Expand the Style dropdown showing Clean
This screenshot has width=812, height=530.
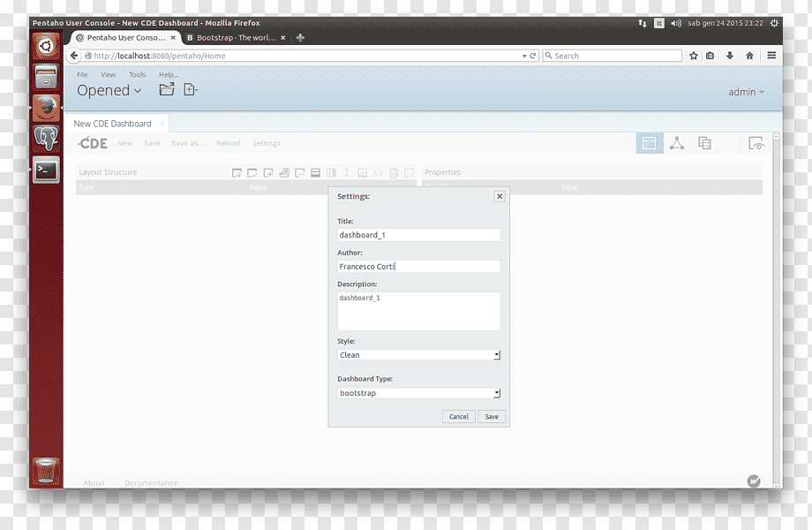click(x=418, y=355)
